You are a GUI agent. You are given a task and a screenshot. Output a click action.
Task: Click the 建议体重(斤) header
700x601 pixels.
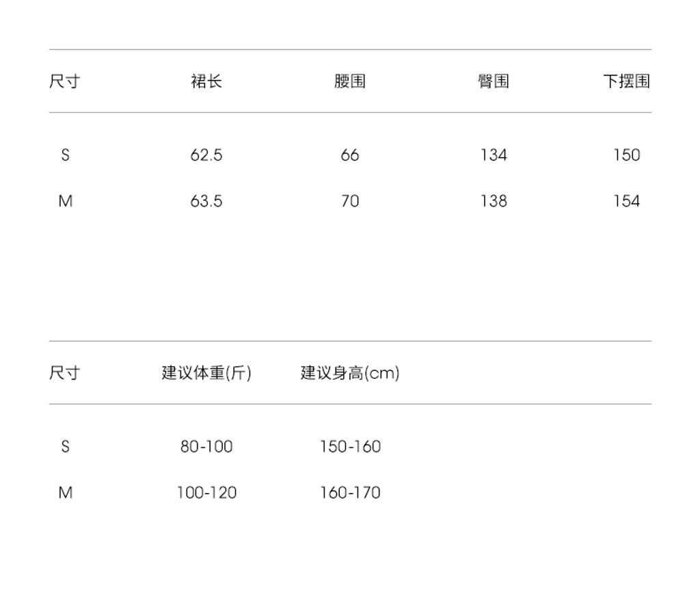click(206, 373)
